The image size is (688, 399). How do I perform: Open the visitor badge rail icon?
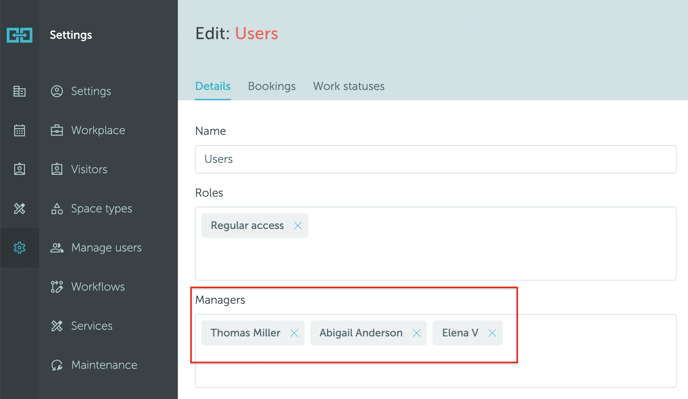(x=19, y=169)
